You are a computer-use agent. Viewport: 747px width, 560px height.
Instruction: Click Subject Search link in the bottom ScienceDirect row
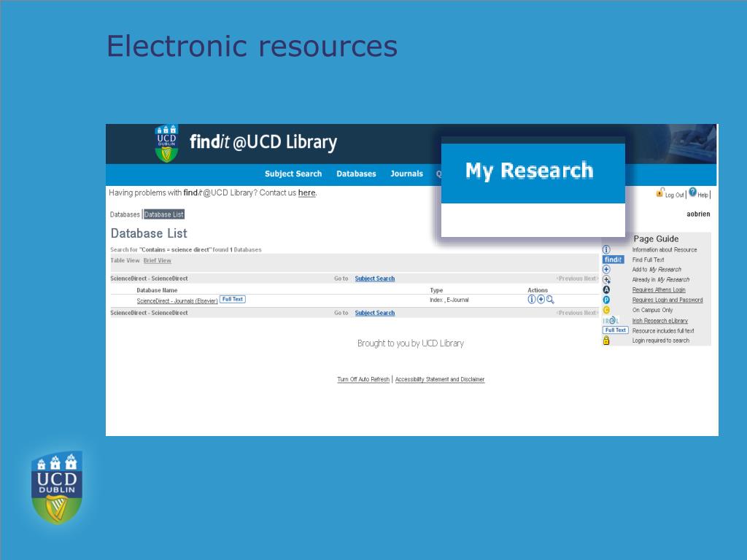click(x=374, y=313)
